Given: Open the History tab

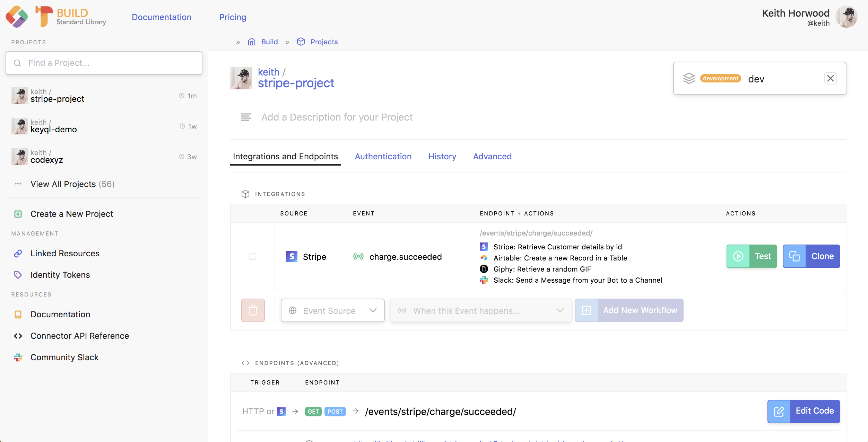Looking at the screenshot, I should (442, 156).
